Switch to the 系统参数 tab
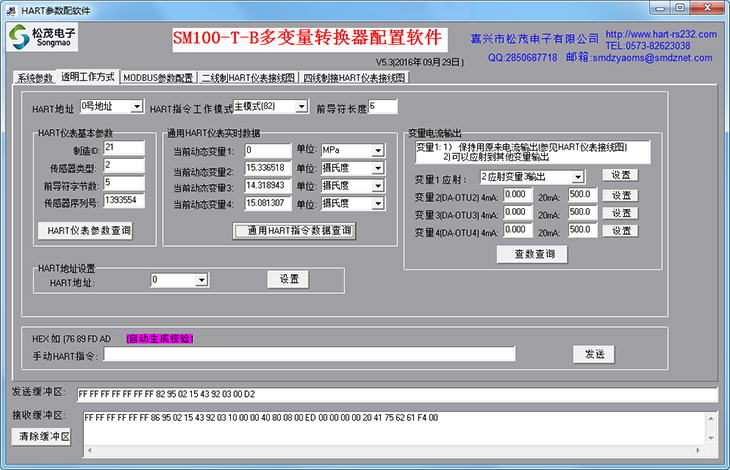This screenshot has width=730, height=470. [35, 78]
